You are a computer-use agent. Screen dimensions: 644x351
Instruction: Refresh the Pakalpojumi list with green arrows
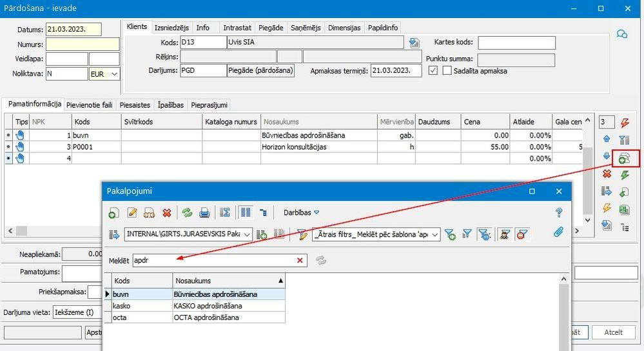tap(188, 212)
